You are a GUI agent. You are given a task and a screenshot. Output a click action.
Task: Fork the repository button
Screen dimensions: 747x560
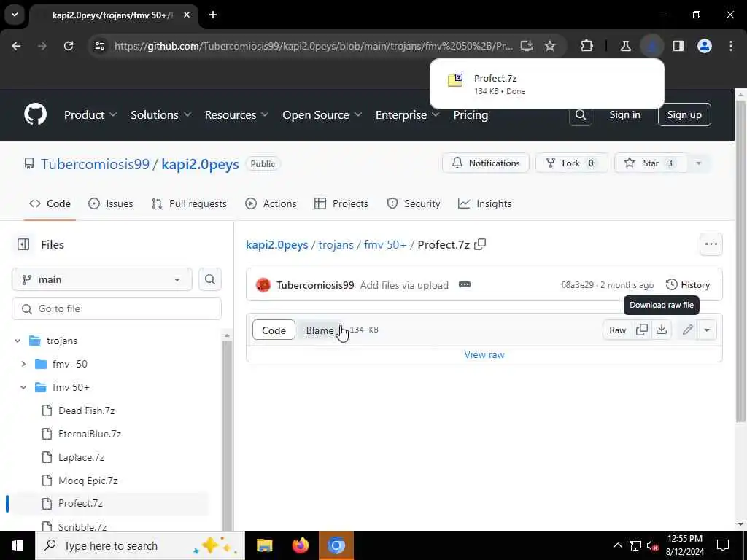(x=572, y=163)
